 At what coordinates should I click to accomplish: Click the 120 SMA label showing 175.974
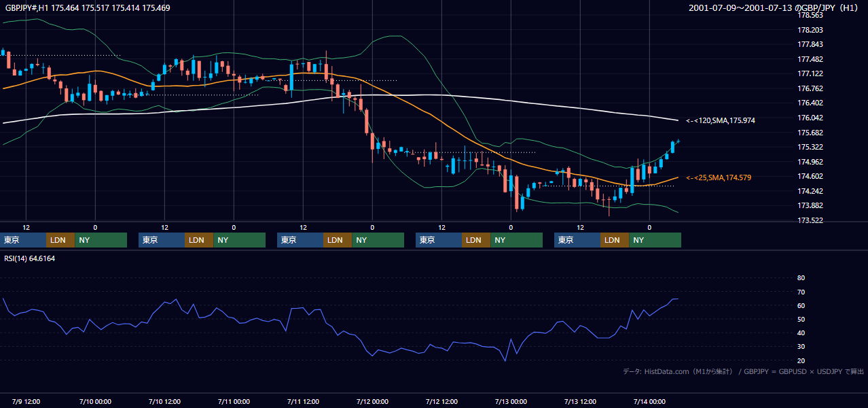(x=721, y=120)
